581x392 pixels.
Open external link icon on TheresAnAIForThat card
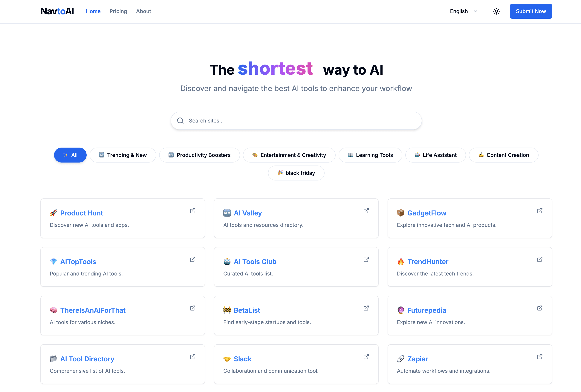coord(192,308)
